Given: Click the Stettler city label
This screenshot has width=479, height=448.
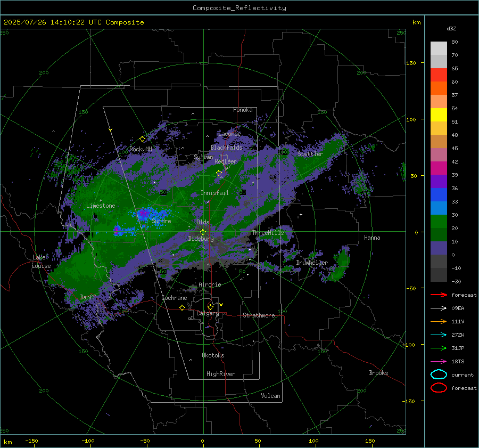Looking at the screenshot, I should (310, 154).
